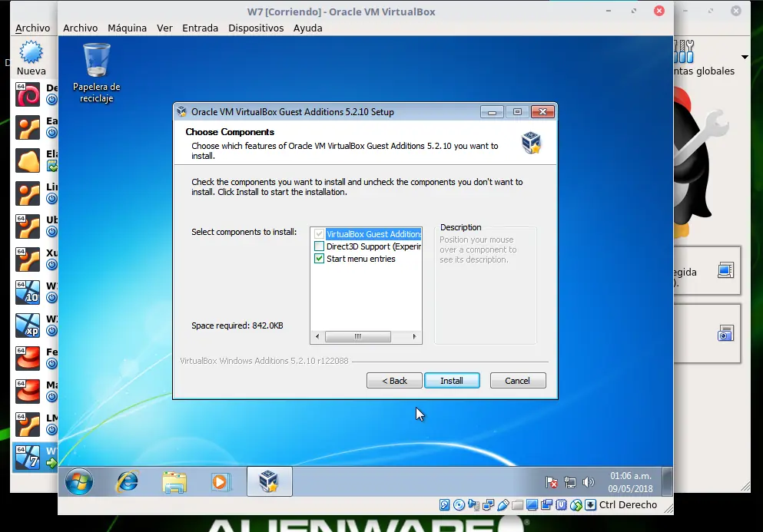Open the Archivo menu of VM window
Viewport: 763px width, 532px height.
tap(80, 28)
